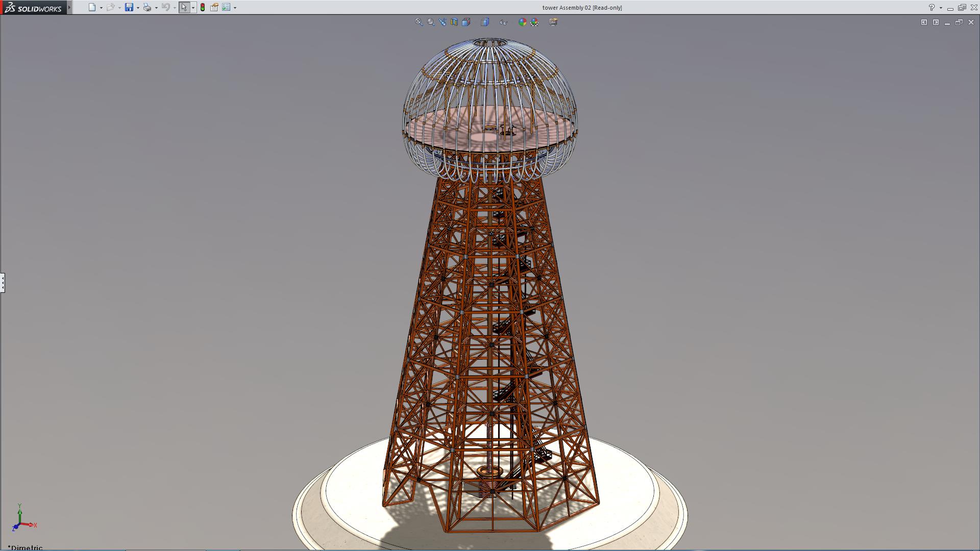980x551 pixels.
Task: Toggle the Select arrow cursor tool
Action: point(184,7)
